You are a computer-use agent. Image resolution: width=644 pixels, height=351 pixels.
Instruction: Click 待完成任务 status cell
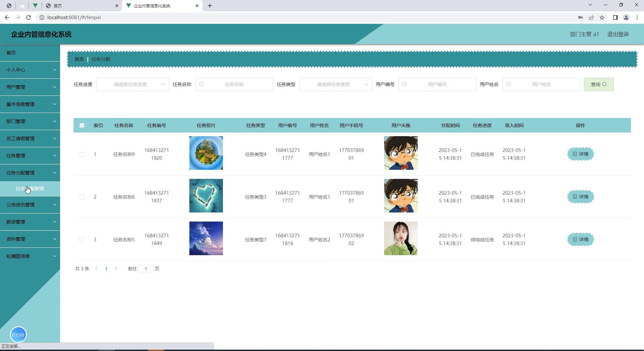[482, 240]
